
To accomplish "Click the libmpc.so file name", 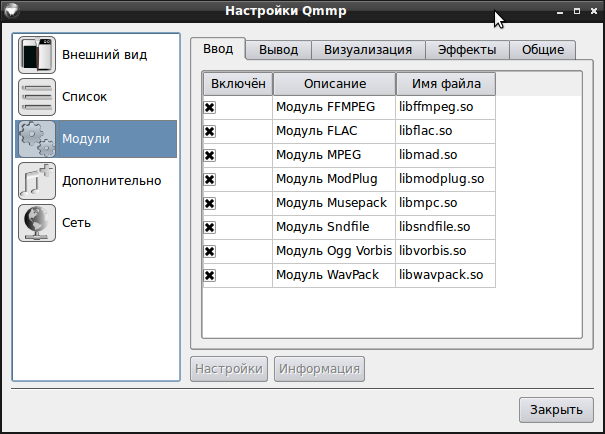I will click(428, 203).
